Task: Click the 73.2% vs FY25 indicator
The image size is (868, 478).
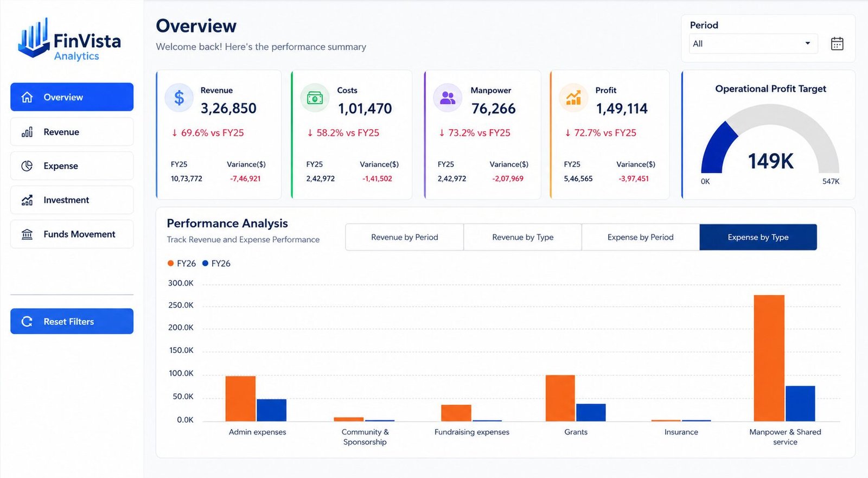Action: (x=475, y=133)
